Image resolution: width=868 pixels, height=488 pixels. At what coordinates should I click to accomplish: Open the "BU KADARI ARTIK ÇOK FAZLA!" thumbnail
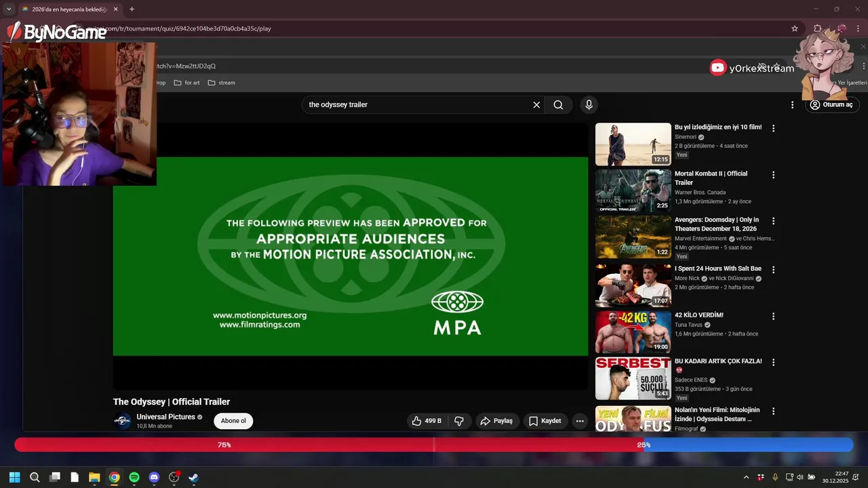(633, 378)
